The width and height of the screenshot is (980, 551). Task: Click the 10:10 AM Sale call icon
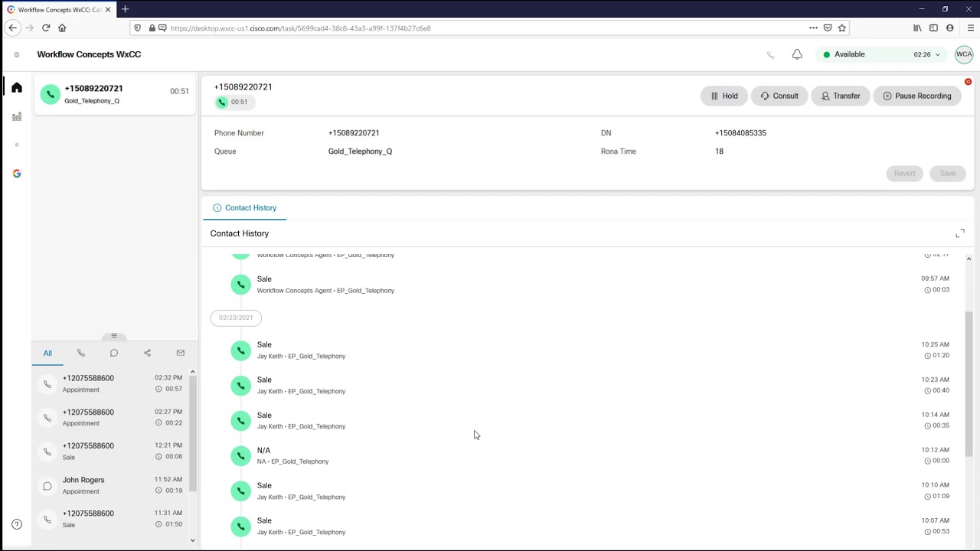[240, 491]
